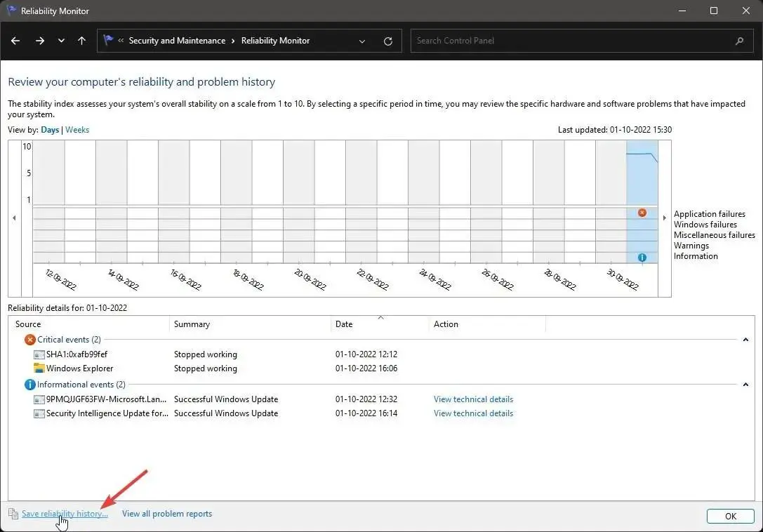This screenshot has width=763, height=532.
Task: Select the 9PMQJJGF63FW-Microsoft.Lan... row
Action: coord(381,399)
